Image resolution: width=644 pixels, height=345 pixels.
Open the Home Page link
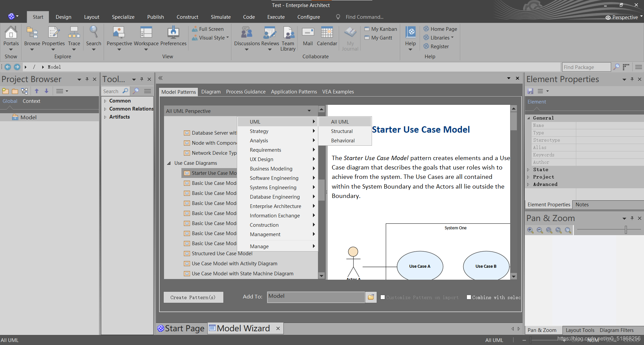pos(440,29)
